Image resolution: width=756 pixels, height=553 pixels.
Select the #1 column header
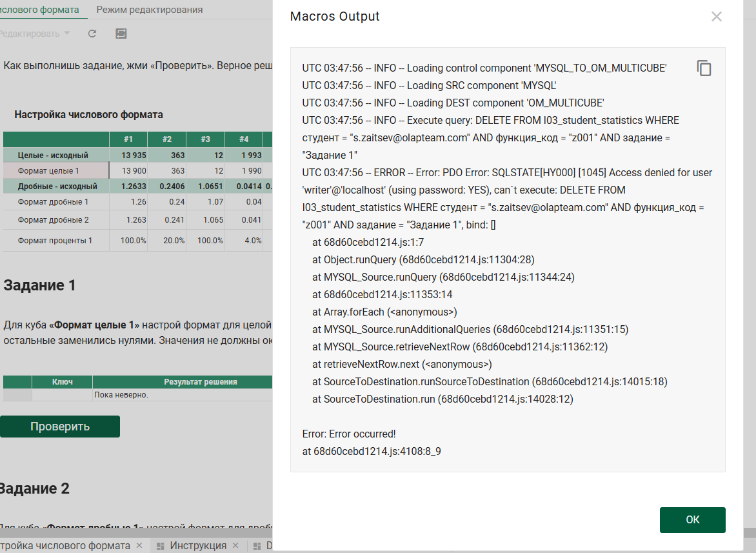tap(128, 139)
